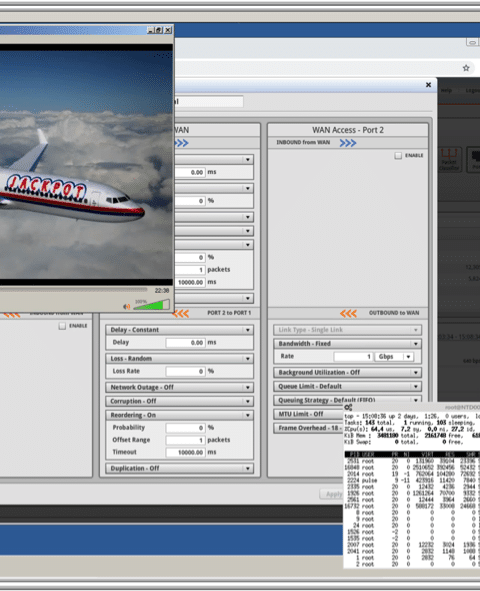Click the Loss Rate input field

pyautogui.click(x=185, y=371)
